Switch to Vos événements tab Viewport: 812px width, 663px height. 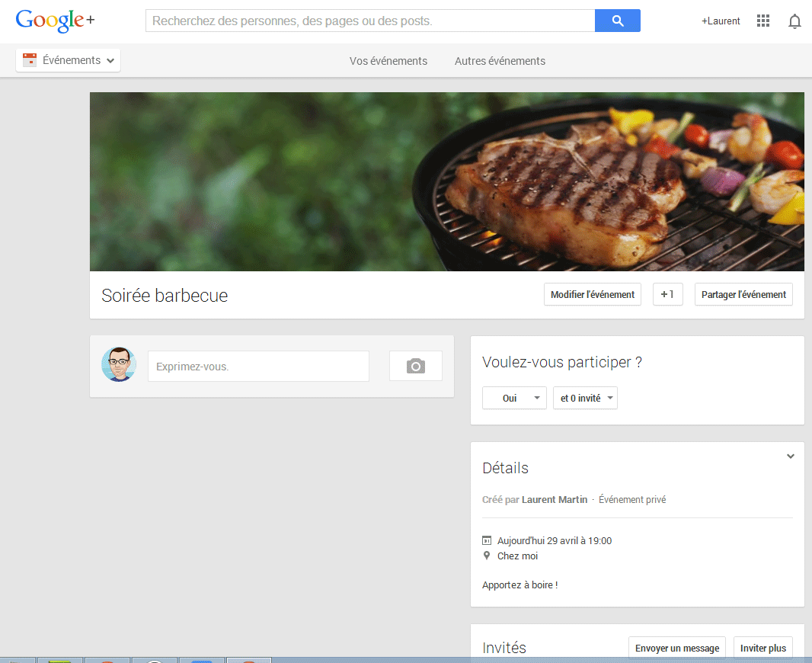click(x=388, y=61)
